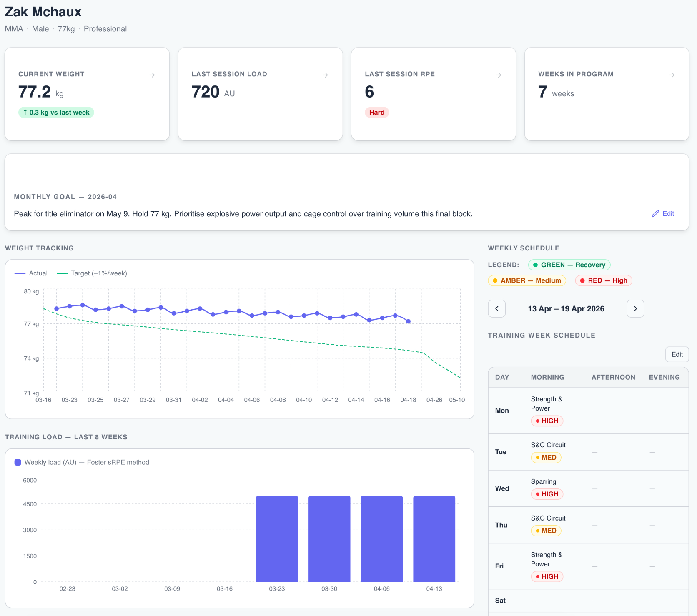Click the GREEN — Recovery legend badge
Image resolution: width=697 pixels, height=616 pixels.
[569, 265]
